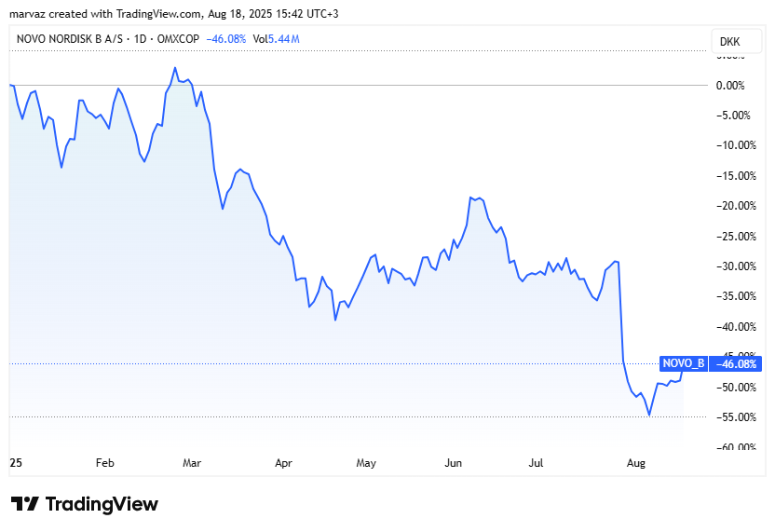Click the Jun label on time axis
Image resolution: width=775 pixels, height=532 pixels.
(454, 463)
